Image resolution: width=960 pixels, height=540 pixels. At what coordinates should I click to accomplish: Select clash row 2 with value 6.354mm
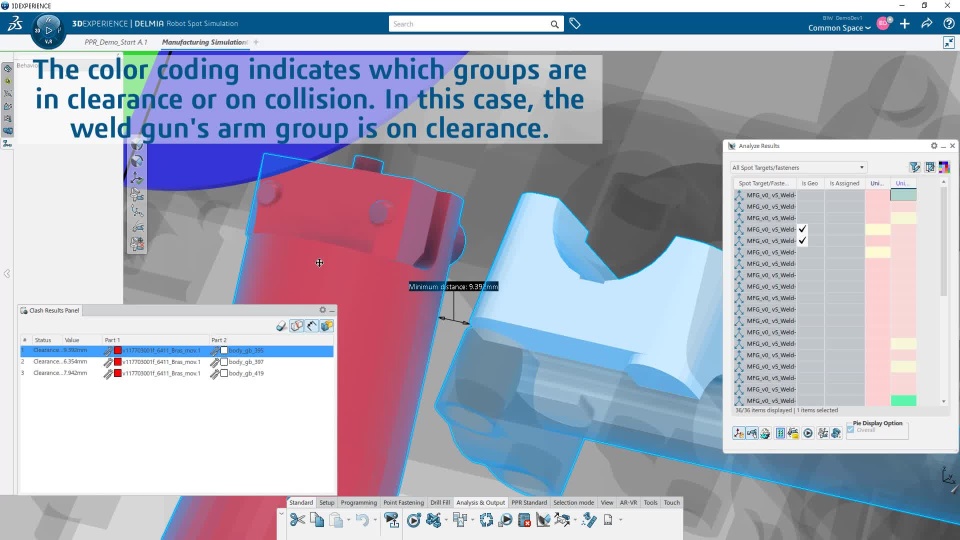click(x=177, y=362)
